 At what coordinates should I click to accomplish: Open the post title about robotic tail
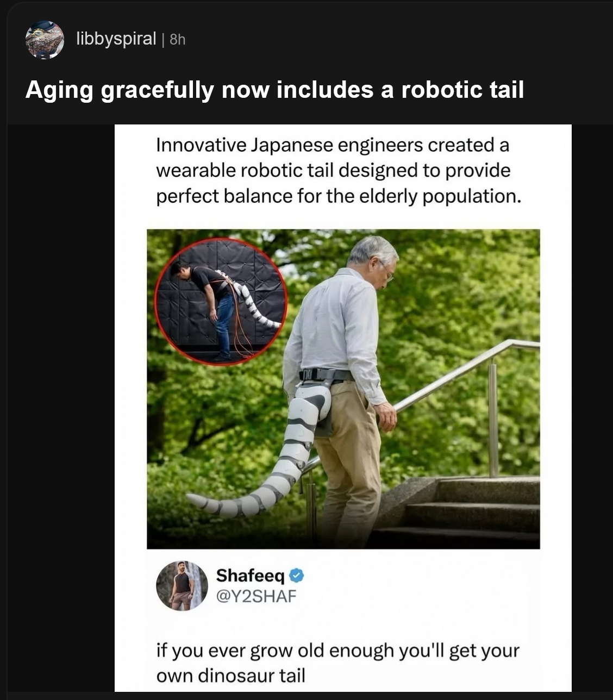(274, 90)
